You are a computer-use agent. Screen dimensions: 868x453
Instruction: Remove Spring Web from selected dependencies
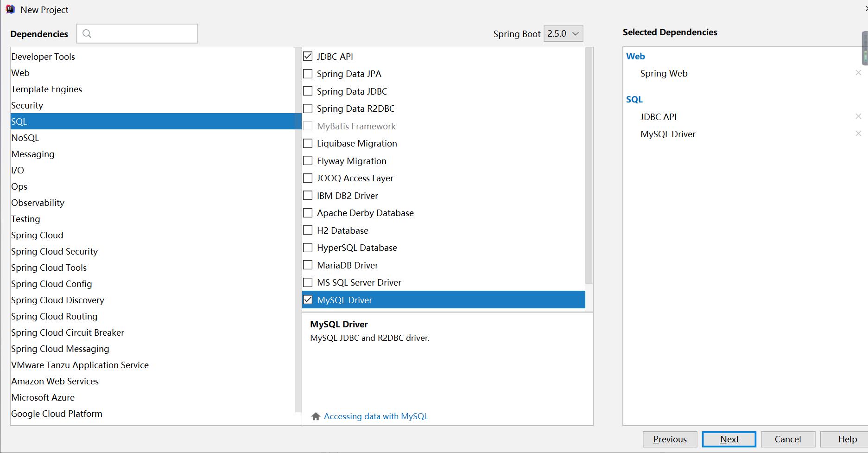(858, 73)
